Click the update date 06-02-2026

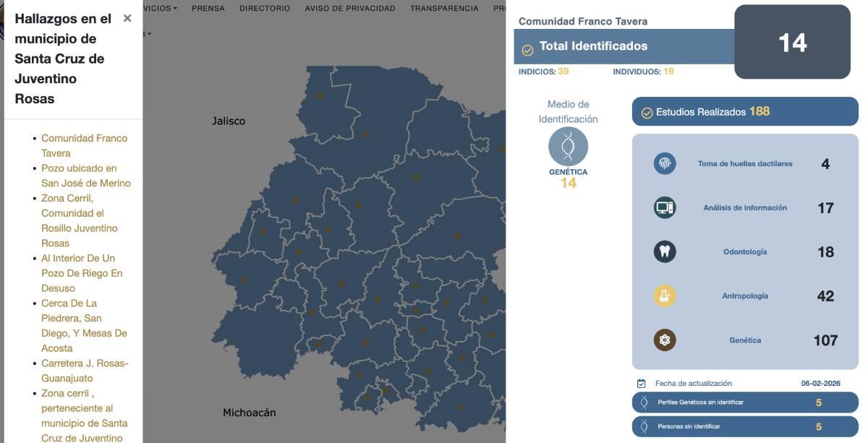click(821, 384)
